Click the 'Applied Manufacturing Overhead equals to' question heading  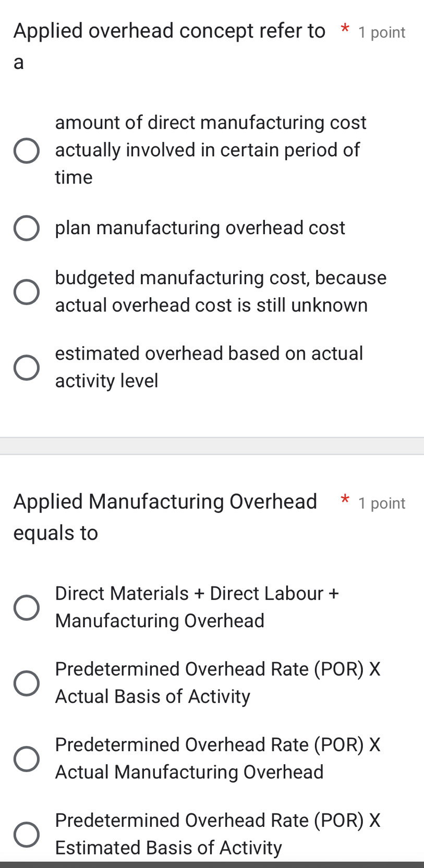tap(165, 502)
